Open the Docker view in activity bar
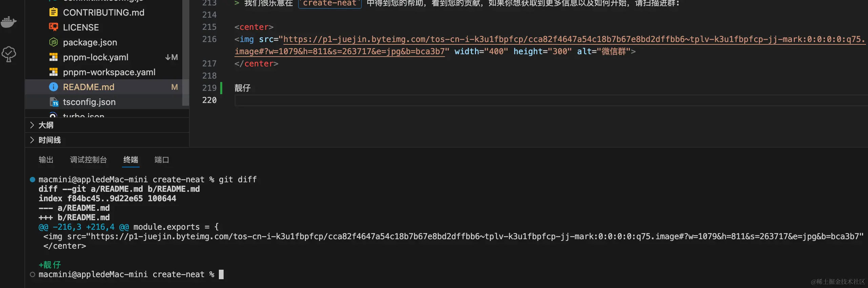Screen dimensions: 868x288 [9, 22]
